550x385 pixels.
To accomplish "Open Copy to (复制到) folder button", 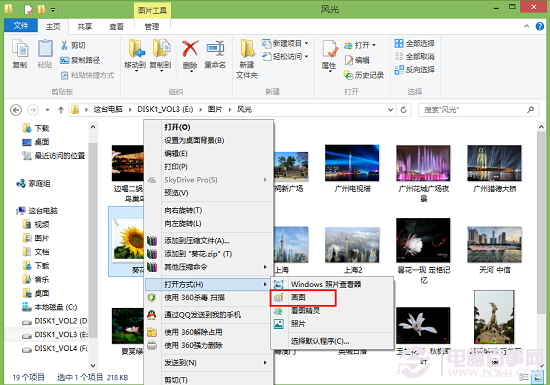I will click(161, 54).
